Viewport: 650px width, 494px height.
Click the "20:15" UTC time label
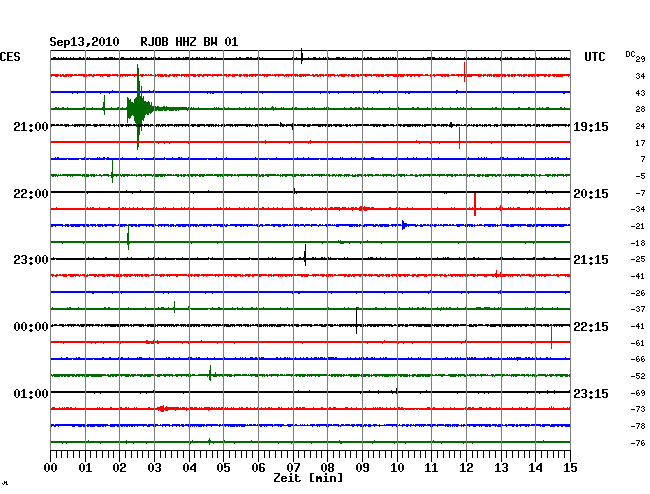tap(591, 194)
